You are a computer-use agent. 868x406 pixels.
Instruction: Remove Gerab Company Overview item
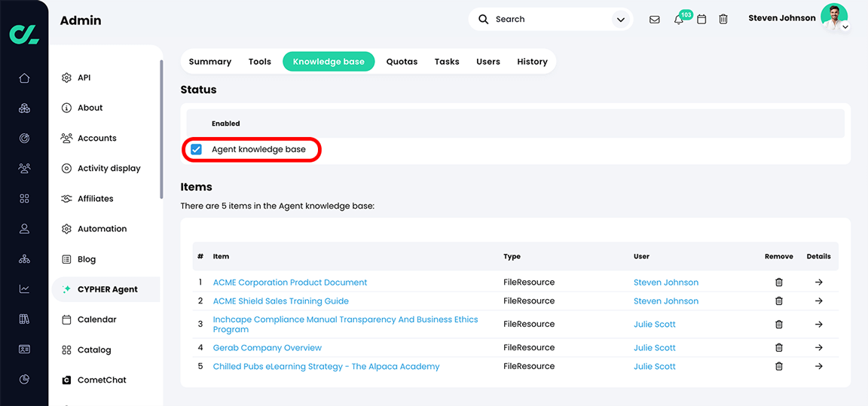[x=779, y=348]
